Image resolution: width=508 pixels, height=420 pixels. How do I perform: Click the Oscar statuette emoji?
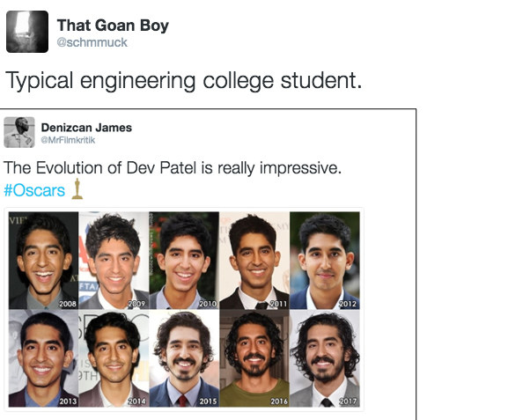pyautogui.click(x=77, y=188)
